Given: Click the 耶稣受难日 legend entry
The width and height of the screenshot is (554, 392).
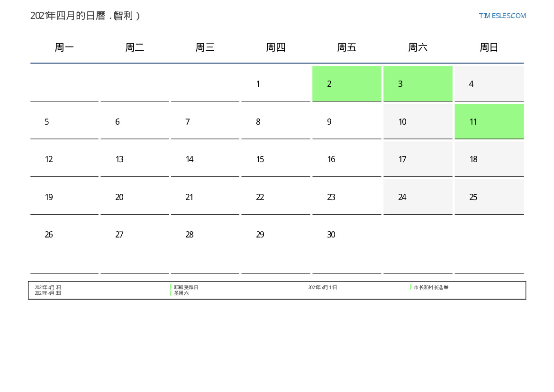Looking at the screenshot, I should [x=186, y=287].
